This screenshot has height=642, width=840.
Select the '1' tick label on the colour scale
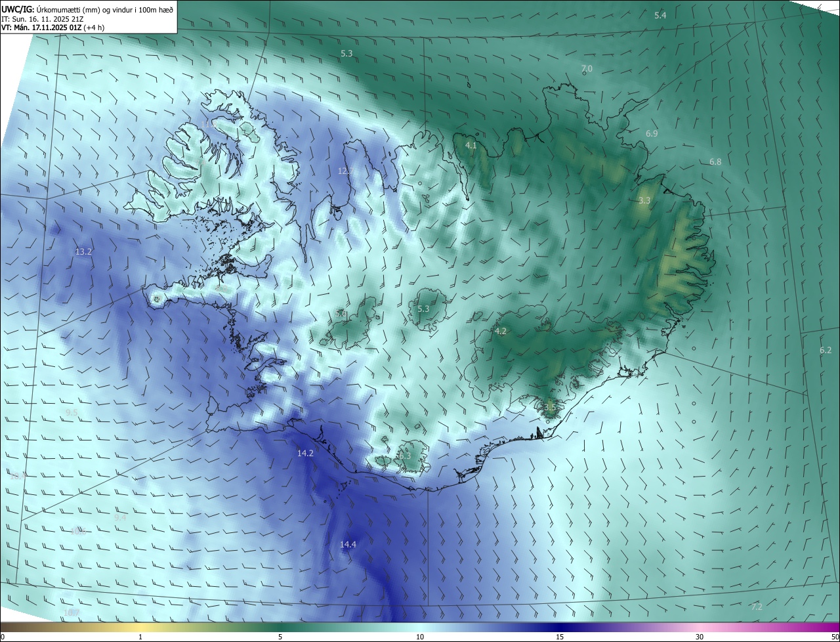(x=140, y=637)
